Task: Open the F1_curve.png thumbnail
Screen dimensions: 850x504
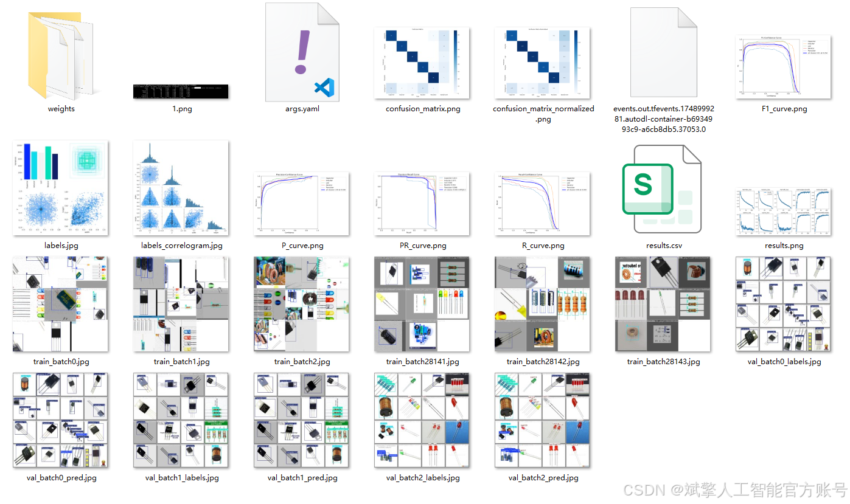Action: tap(784, 67)
